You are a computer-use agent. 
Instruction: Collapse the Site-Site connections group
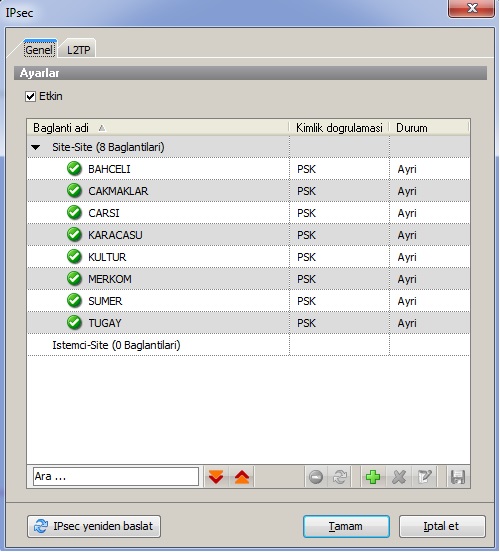point(36,147)
